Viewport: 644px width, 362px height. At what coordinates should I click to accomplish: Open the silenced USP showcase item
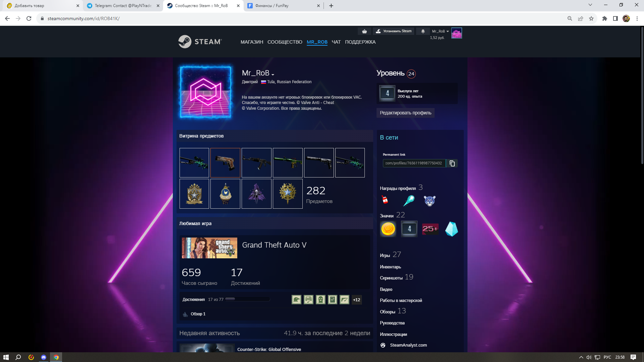(x=319, y=163)
